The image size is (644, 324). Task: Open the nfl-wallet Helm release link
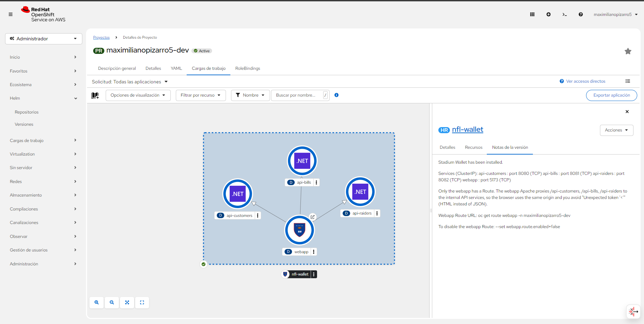(x=467, y=129)
